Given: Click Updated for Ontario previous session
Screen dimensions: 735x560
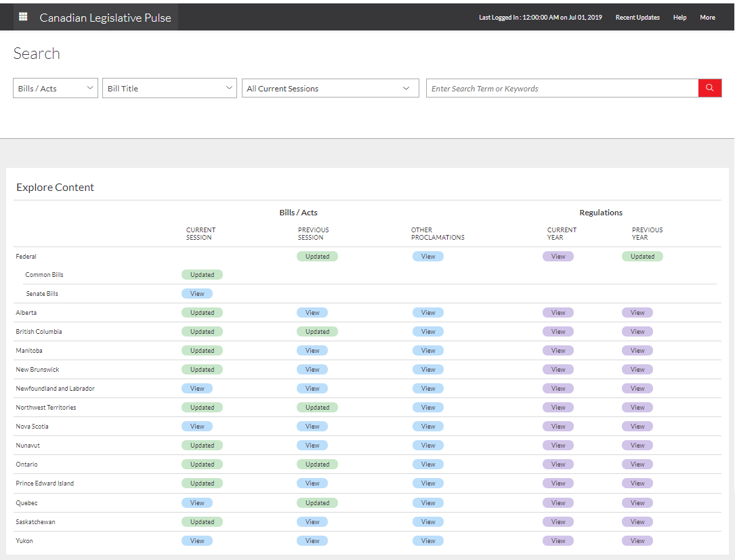Looking at the screenshot, I should 317,464.
